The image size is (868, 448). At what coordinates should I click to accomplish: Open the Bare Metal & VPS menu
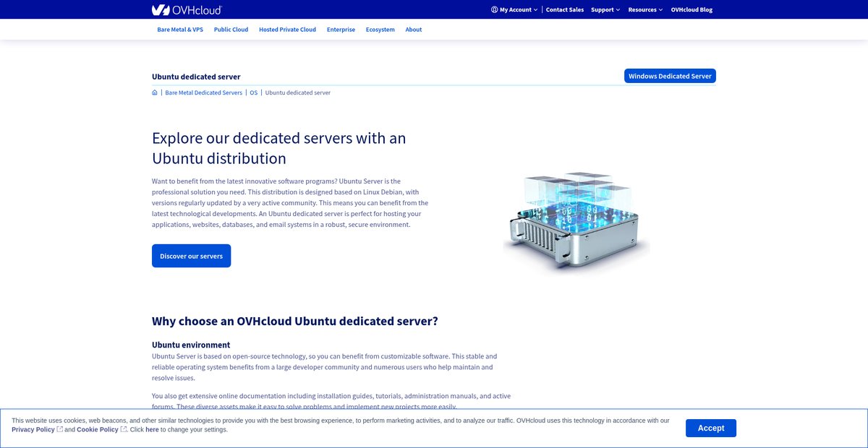(180, 30)
